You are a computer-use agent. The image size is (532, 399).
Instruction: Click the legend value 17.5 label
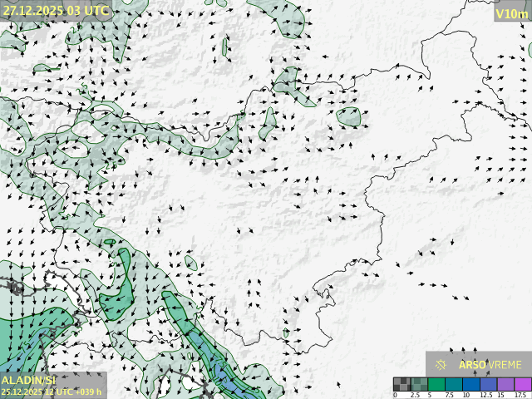coord(519,395)
